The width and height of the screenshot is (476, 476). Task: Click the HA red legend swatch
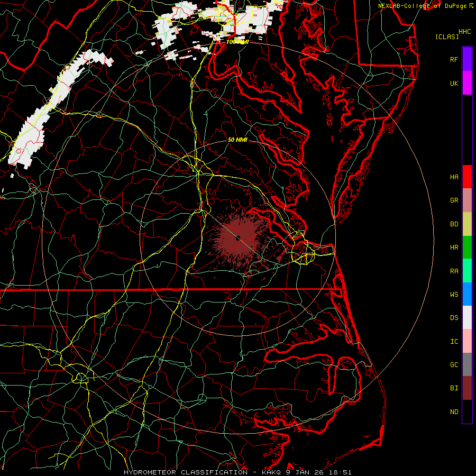pos(467,177)
